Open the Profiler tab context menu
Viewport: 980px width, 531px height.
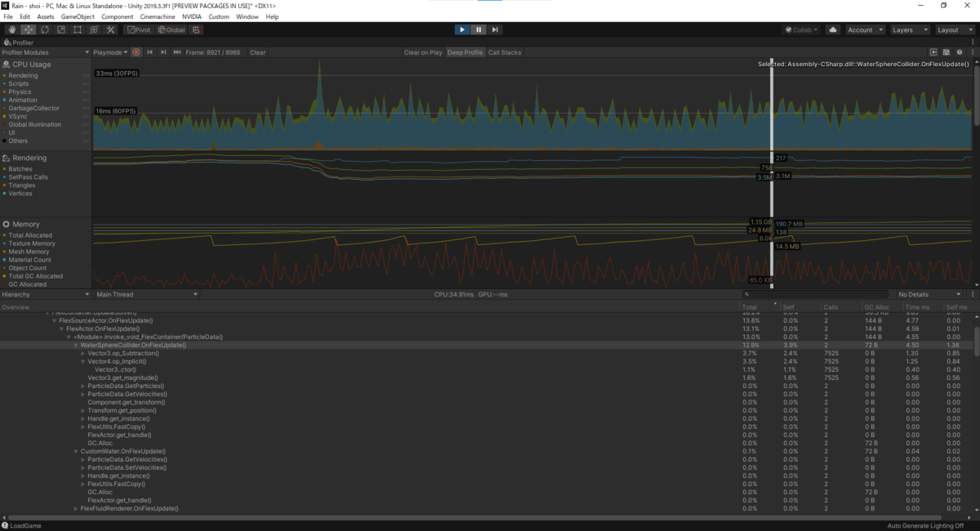(973, 42)
